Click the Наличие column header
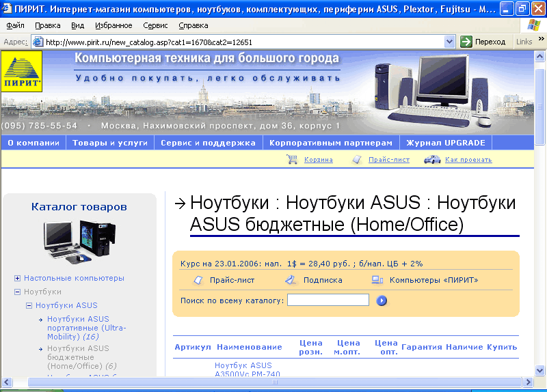 point(464,347)
